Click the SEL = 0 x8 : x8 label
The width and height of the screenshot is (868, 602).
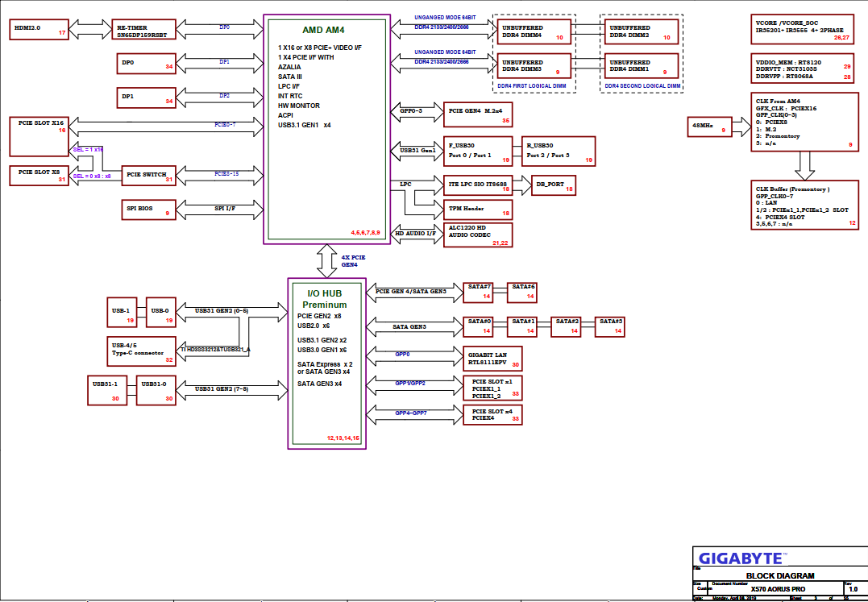pos(92,176)
